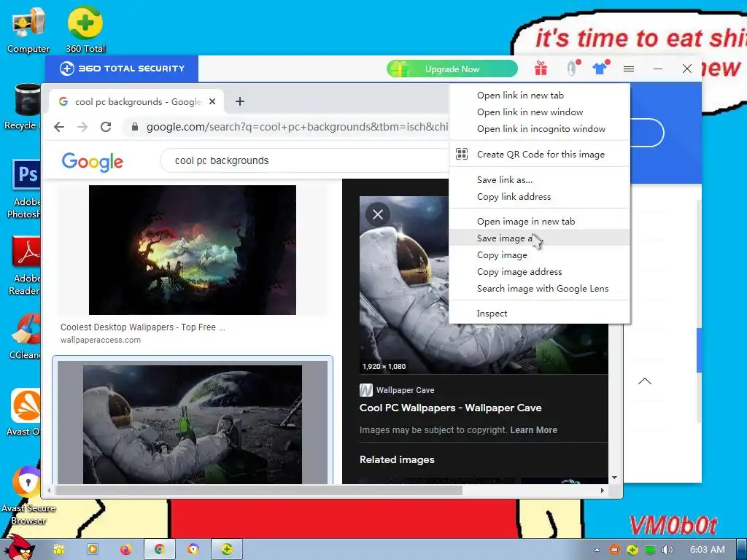
Task: Go back with the browser back arrow
Action: [59, 127]
